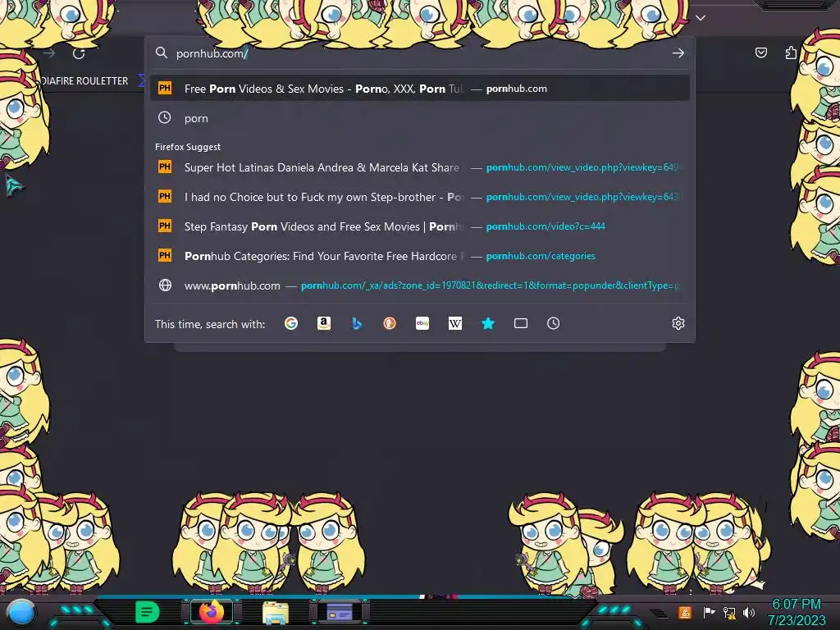
Task: Click the 'DIAFIRE ROULETTER' bookmark item
Action: [x=84, y=81]
